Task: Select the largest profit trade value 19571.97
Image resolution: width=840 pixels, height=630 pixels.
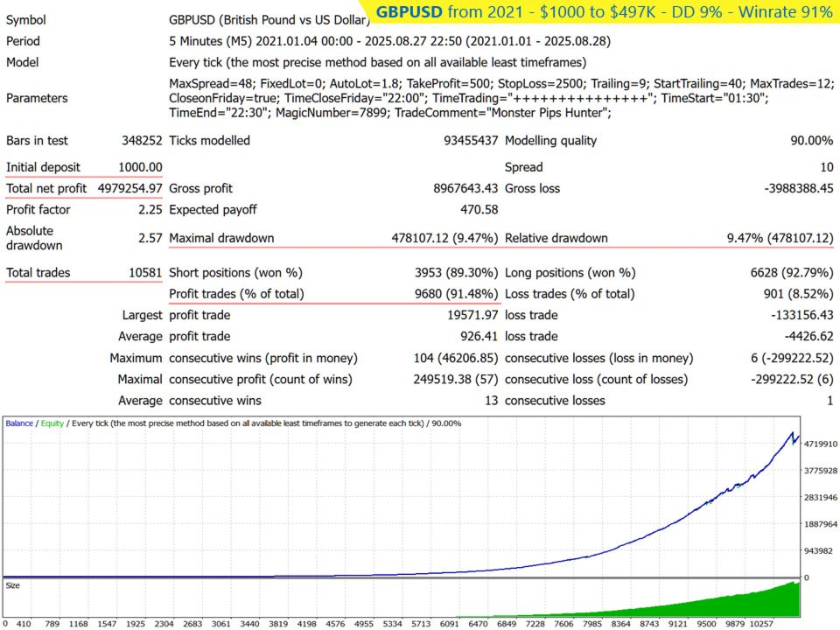Action: tap(472, 315)
